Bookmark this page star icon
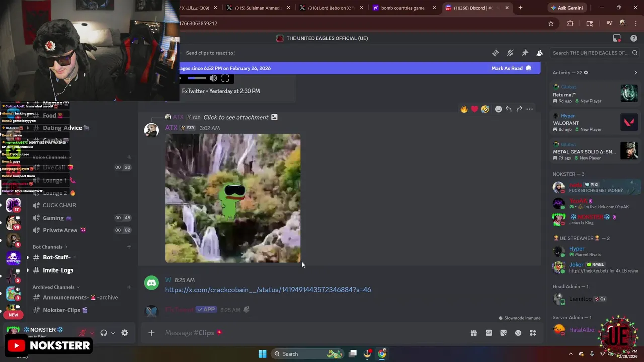 pos(551,23)
